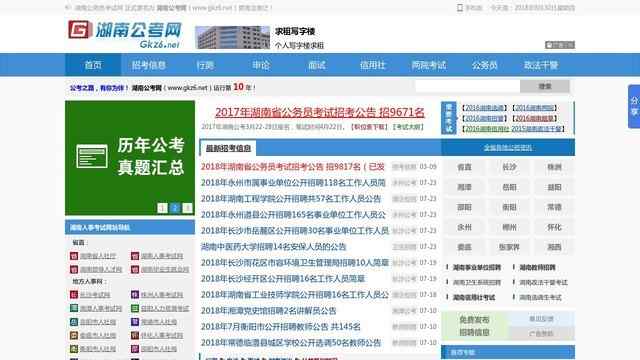Screen dimensions: 640x360
Task: Show carousel slide 1
Action: click(162, 208)
